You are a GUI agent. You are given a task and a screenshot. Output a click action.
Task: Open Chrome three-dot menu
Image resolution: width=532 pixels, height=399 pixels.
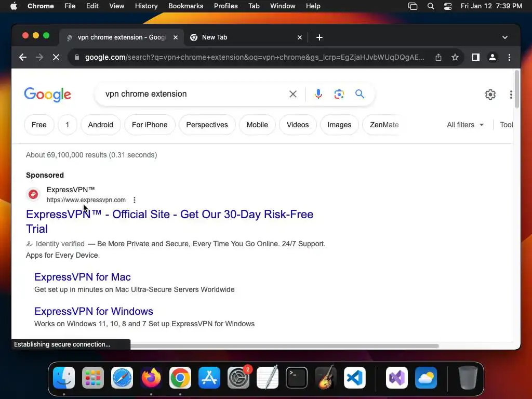pyautogui.click(x=509, y=57)
